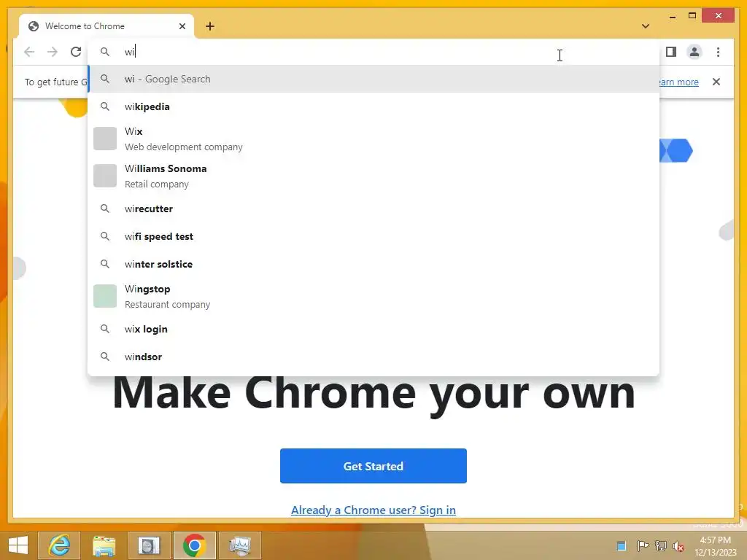Image resolution: width=747 pixels, height=560 pixels.
Task: Choose the wikipedia suggestion
Action: tap(373, 106)
